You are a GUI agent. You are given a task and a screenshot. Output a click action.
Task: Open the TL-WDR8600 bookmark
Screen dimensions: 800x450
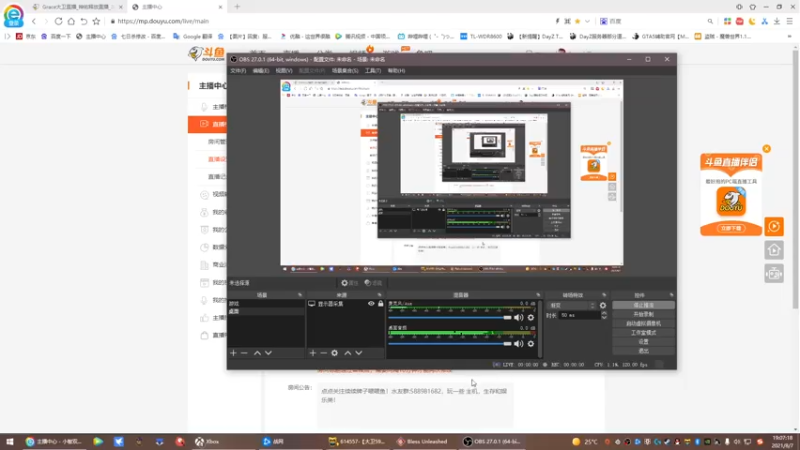click(481, 36)
